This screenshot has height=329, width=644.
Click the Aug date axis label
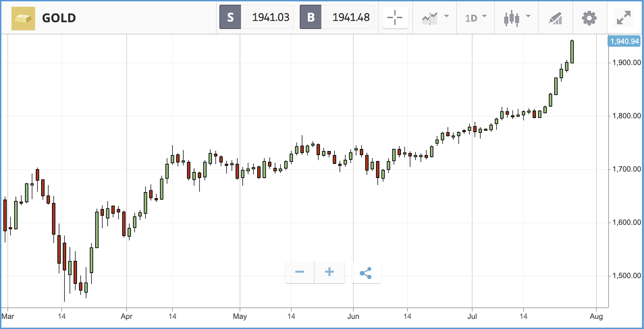[x=596, y=317]
